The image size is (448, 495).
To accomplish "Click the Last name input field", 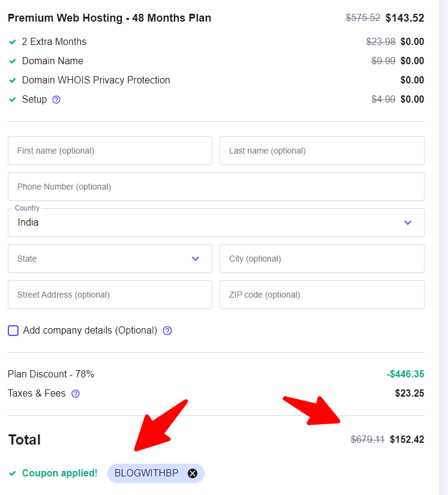I will (321, 151).
